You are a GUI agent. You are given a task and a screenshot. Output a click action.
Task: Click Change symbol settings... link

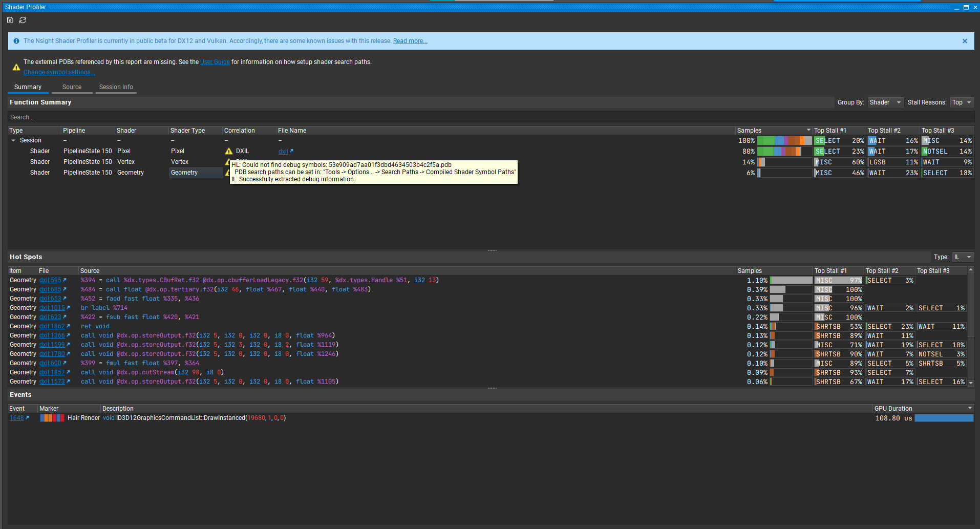point(59,72)
